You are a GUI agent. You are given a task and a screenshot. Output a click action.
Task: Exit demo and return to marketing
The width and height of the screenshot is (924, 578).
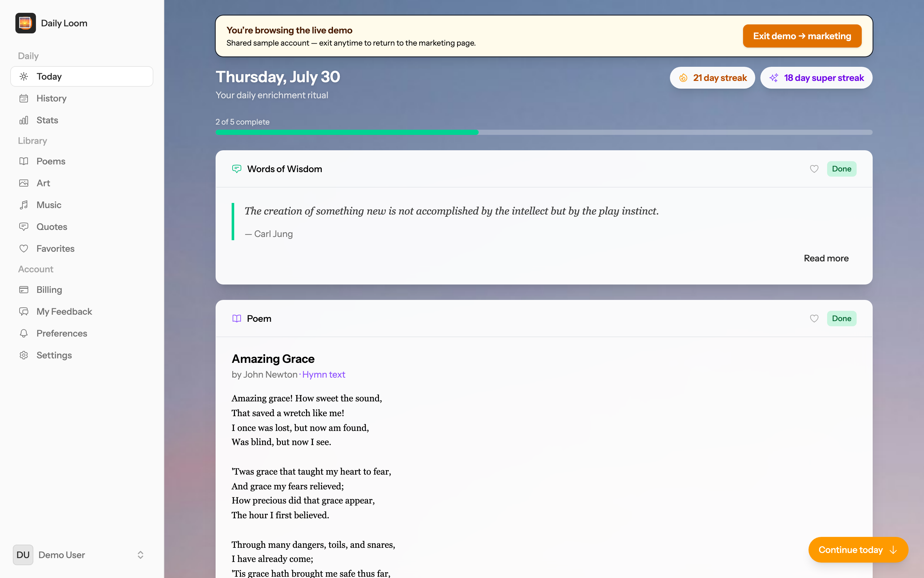802,36
